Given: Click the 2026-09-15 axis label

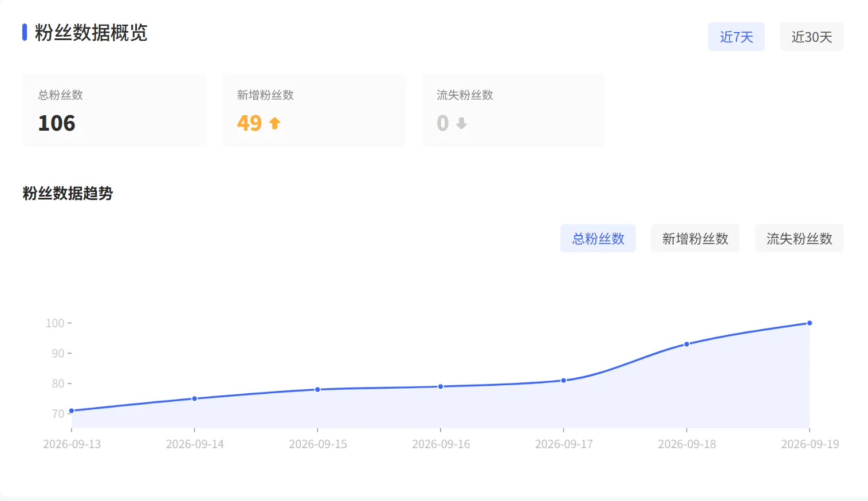Looking at the screenshot, I should pyautogui.click(x=318, y=444).
